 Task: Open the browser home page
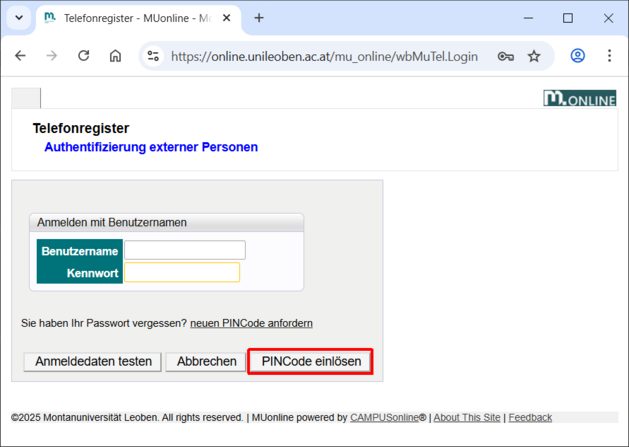click(115, 56)
